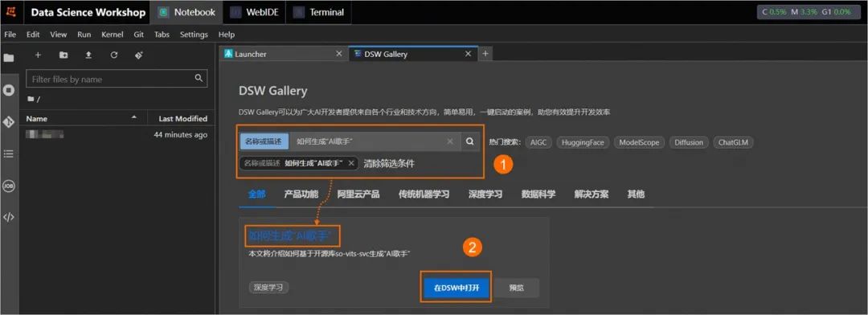The image size is (868, 315).
Task: Click the WebIDE tab icon
Action: (x=235, y=12)
